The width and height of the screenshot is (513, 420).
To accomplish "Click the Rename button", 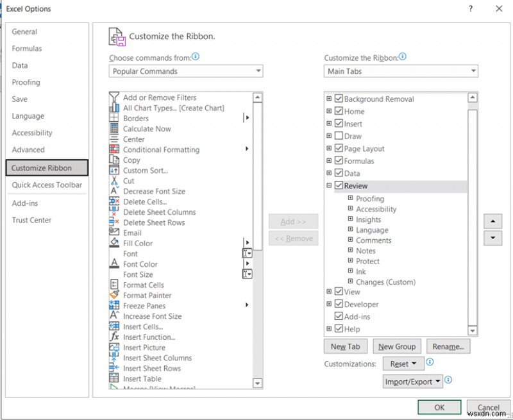I will (448, 346).
